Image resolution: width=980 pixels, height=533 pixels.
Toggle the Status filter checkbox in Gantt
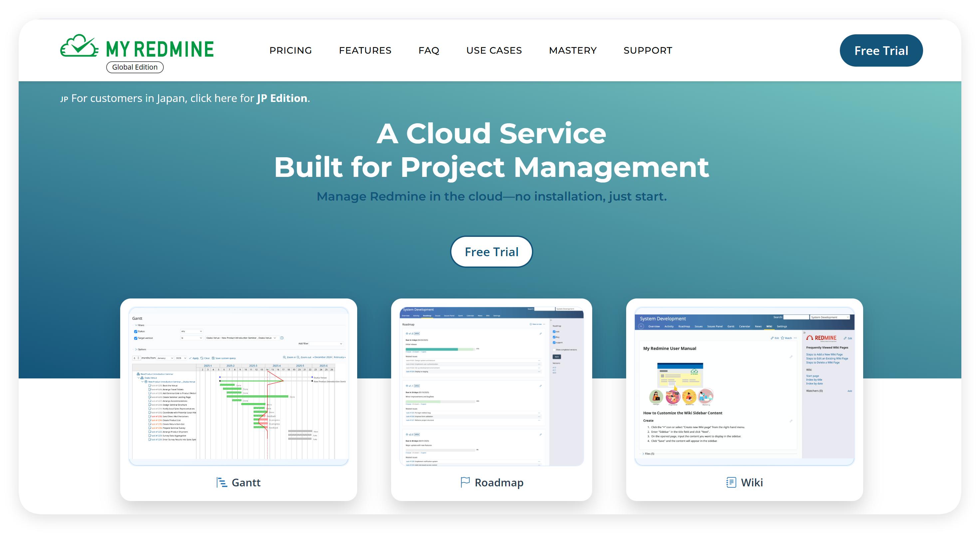[135, 331]
